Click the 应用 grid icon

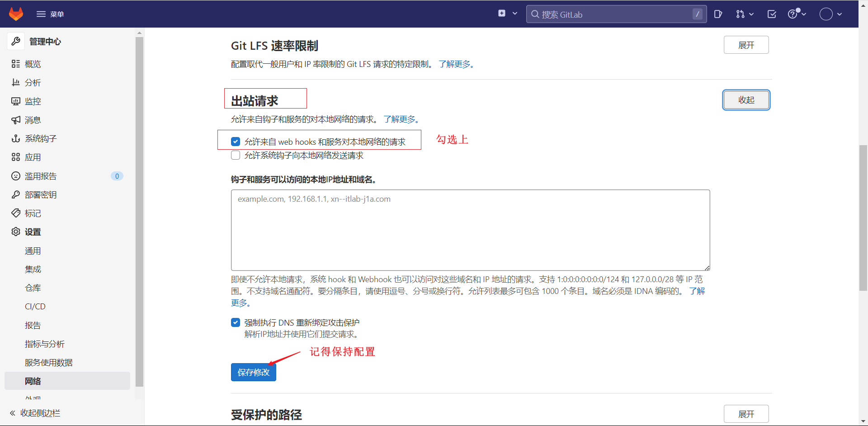click(x=16, y=157)
